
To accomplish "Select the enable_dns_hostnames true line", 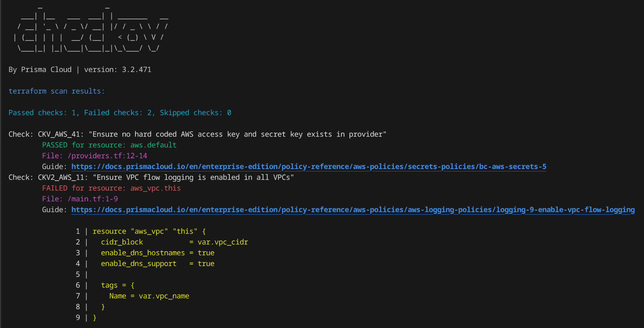I will [x=158, y=253].
